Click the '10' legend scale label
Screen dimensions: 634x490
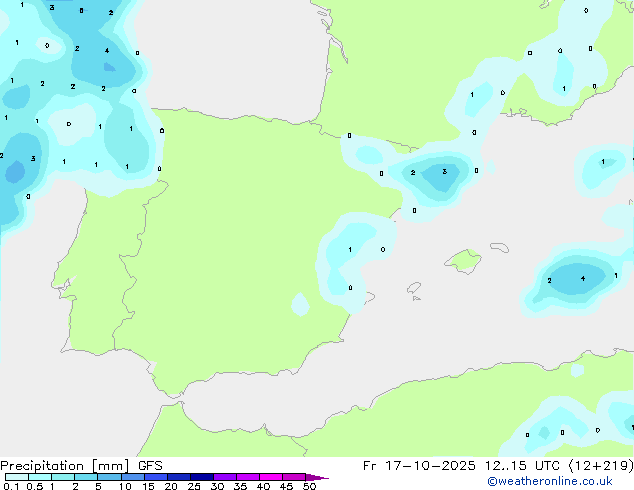[125, 486]
